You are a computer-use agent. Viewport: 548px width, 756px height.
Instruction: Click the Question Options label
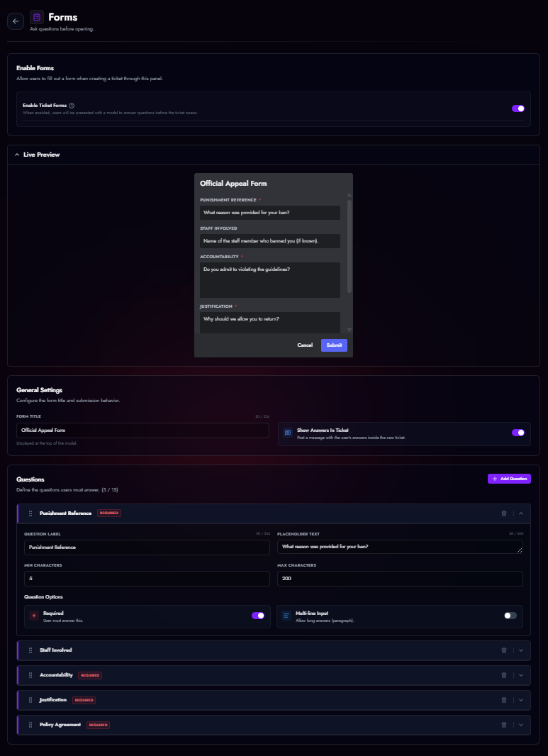click(43, 597)
